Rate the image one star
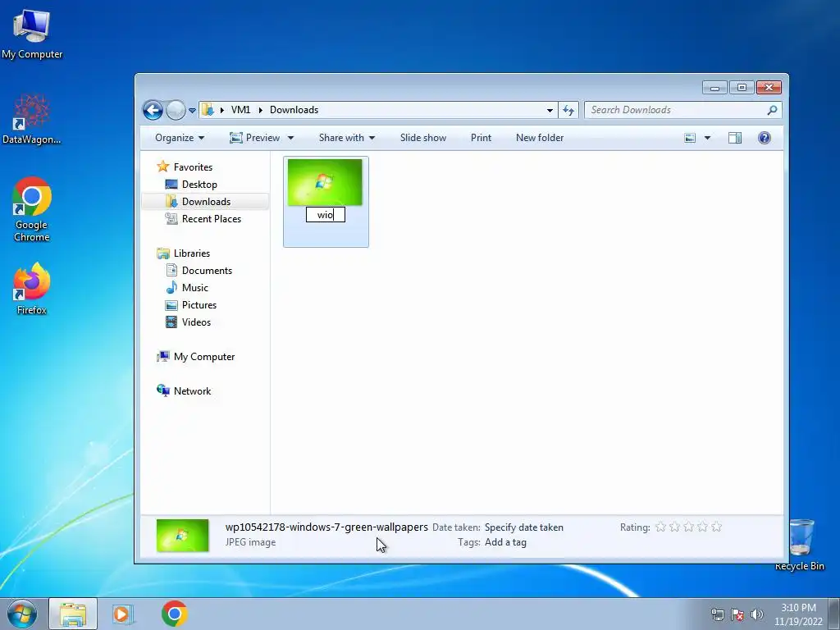Image resolution: width=840 pixels, height=630 pixels. (x=660, y=527)
